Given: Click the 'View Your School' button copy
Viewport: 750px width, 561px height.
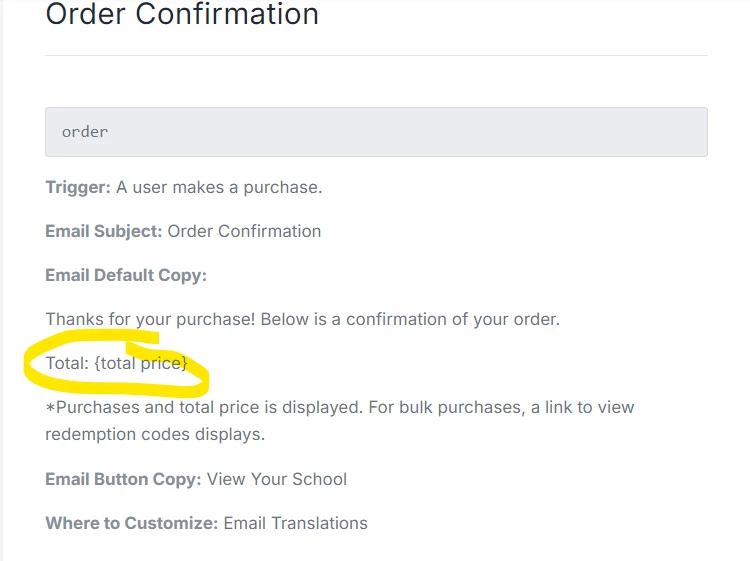Looking at the screenshot, I should pyautogui.click(x=277, y=479).
